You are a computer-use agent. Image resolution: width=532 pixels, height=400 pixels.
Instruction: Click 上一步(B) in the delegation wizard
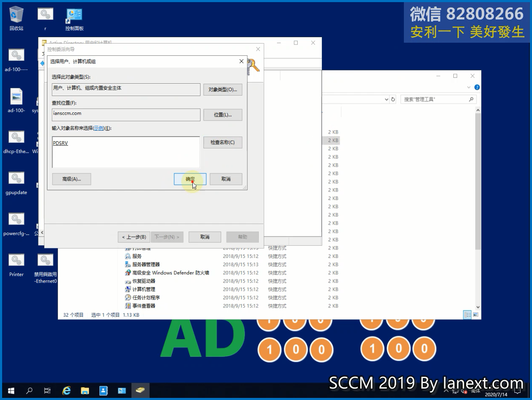click(x=134, y=237)
